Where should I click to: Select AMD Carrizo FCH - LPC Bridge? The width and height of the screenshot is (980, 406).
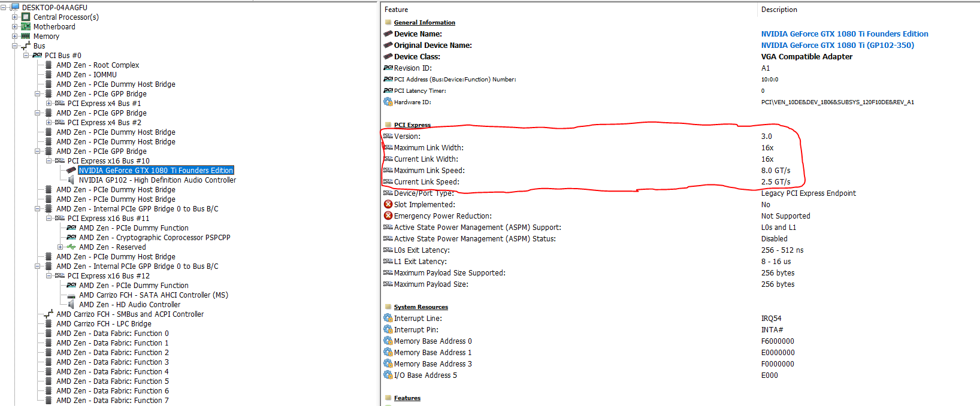[x=104, y=323]
